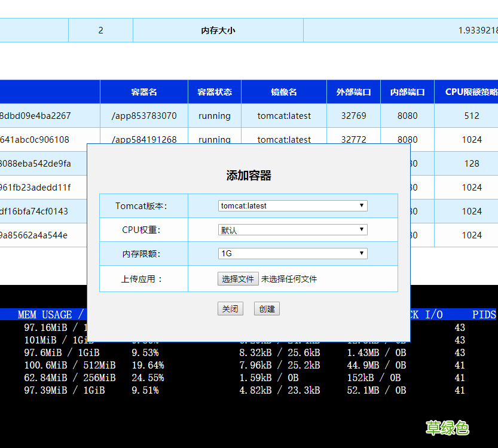Click the 关闭 button to dismiss dialog
498x448 pixels.
pyautogui.click(x=230, y=308)
